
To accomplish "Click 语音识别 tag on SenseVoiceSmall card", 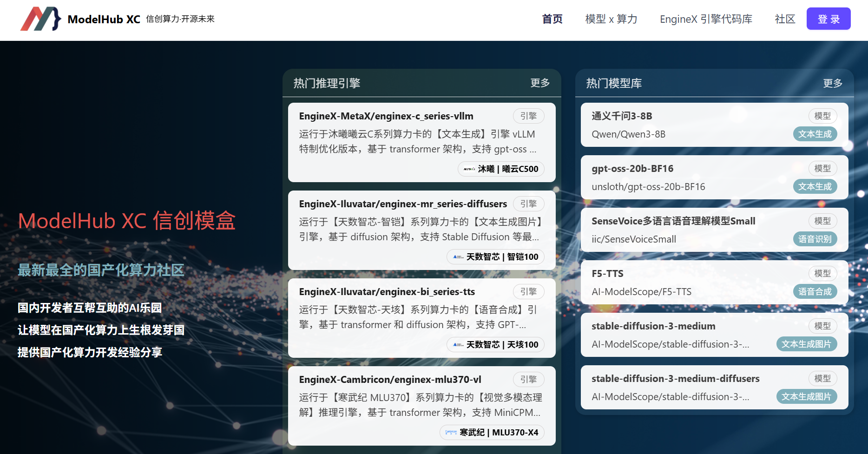I will (x=815, y=239).
